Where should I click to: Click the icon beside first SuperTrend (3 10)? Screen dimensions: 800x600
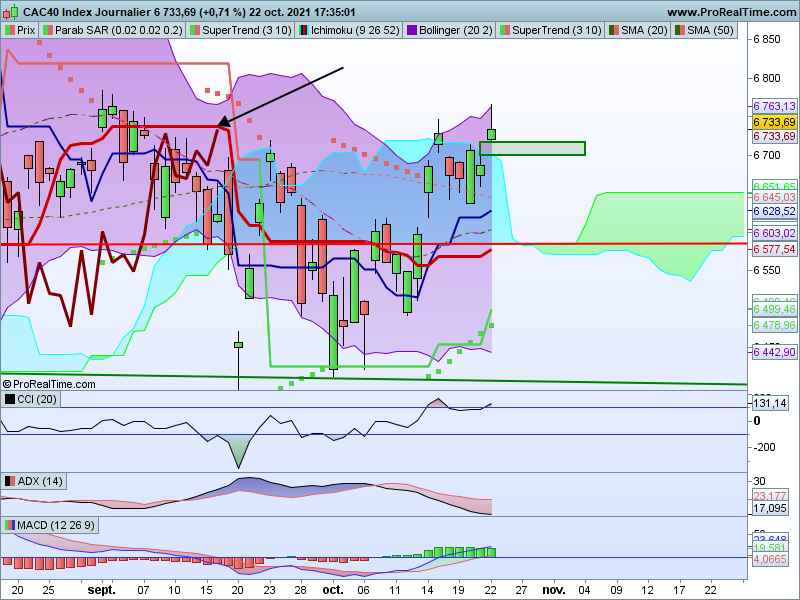click(195, 31)
